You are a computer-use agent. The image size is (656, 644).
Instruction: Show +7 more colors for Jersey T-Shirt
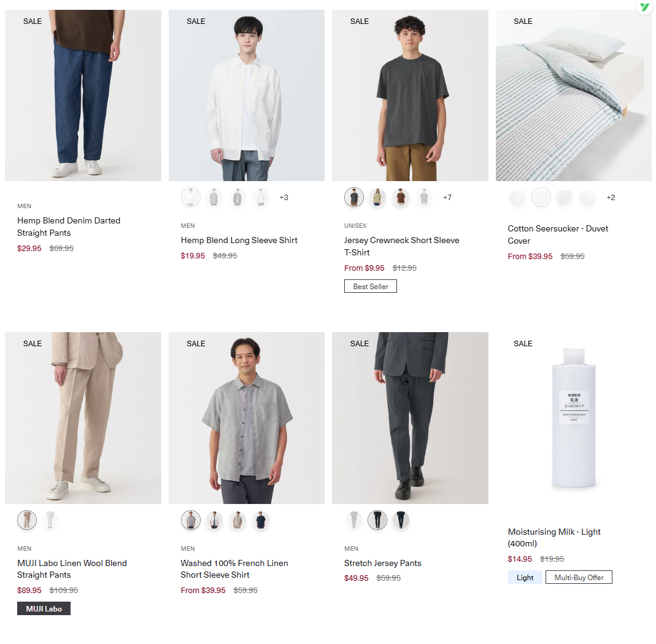447,197
